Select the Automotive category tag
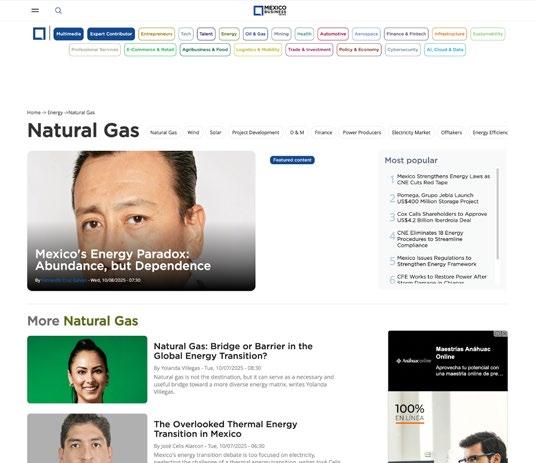Viewport: 535px width, 463px height. (333, 34)
